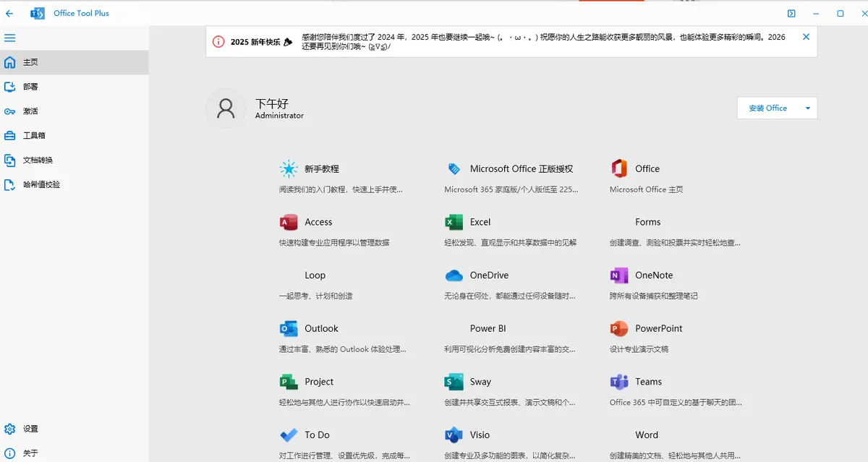868x462 pixels.
Task: Switch to the 部署 deploy page
Action: (x=75, y=87)
